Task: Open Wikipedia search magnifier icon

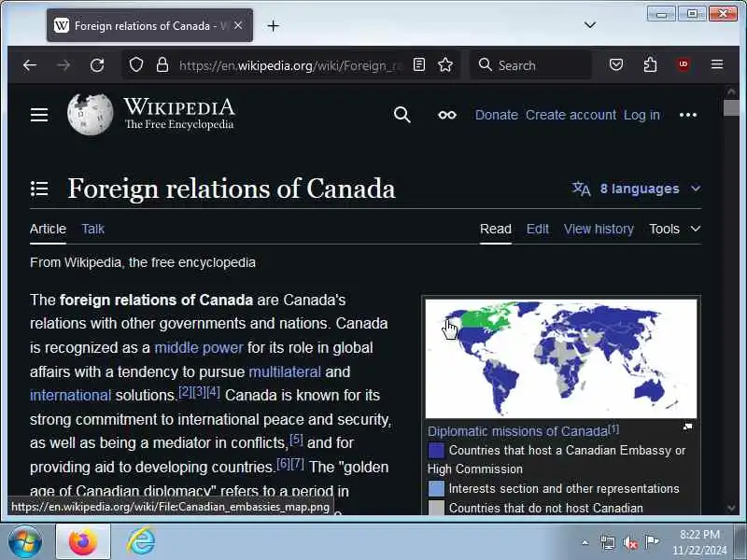Action: click(x=402, y=115)
